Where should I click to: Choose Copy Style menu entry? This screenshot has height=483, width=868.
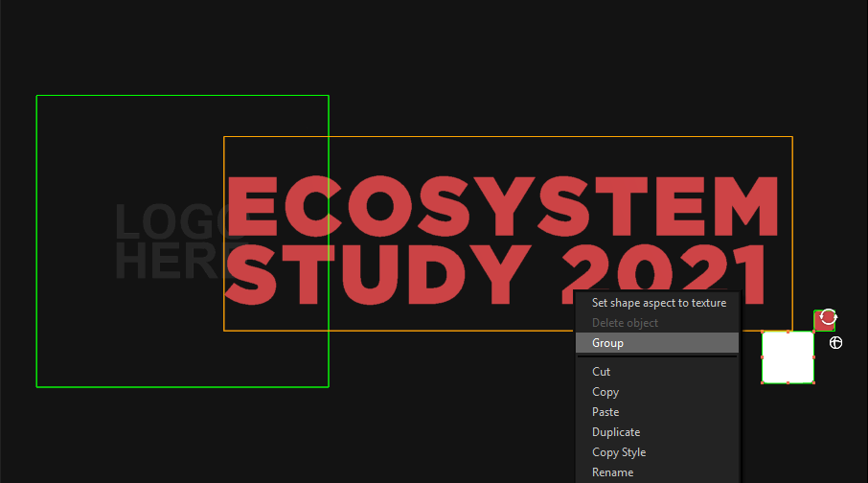tap(657, 452)
